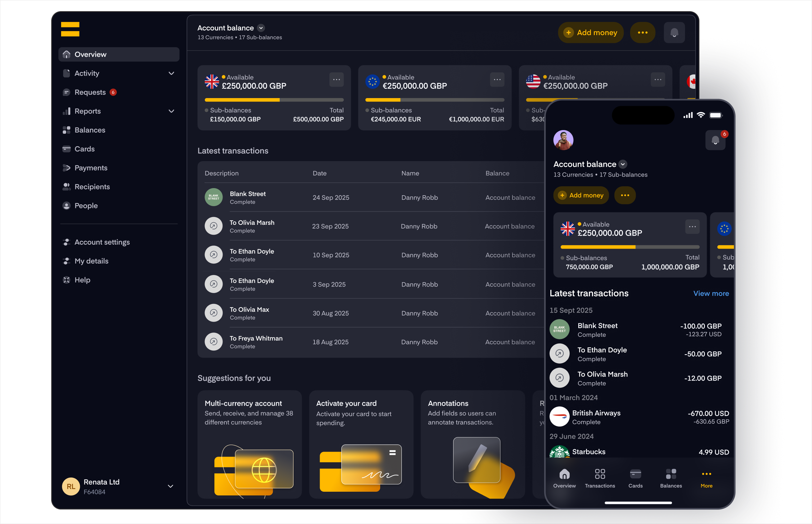Open the Renata Ltd account switcher
This screenshot has height=524, width=812.
click(x=170, y=486)
